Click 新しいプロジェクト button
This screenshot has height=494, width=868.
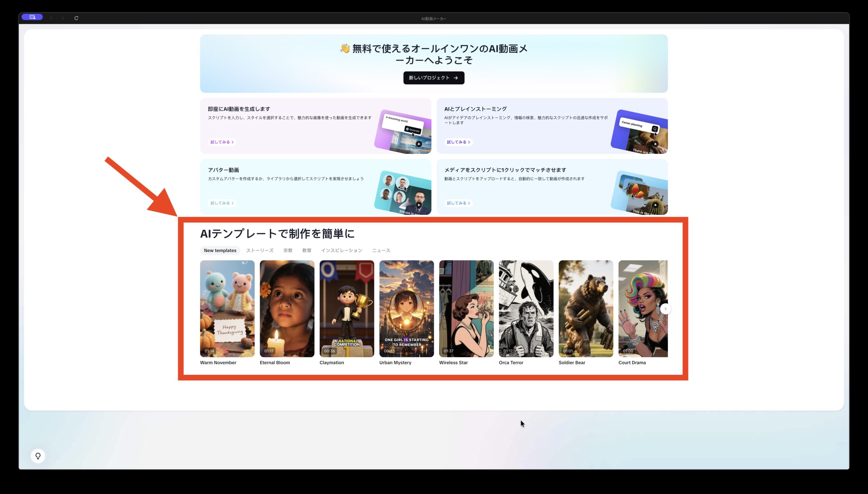click(433, 78)
